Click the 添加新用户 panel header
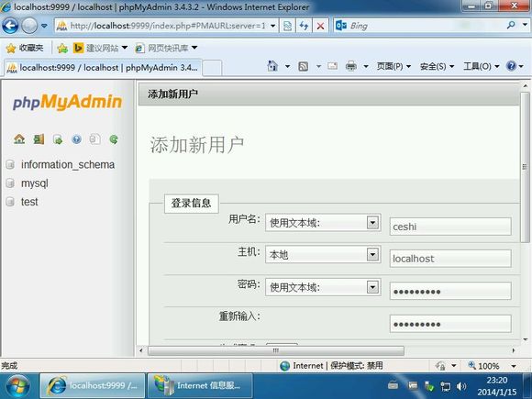The image size is (532, 399). (329, 94)
